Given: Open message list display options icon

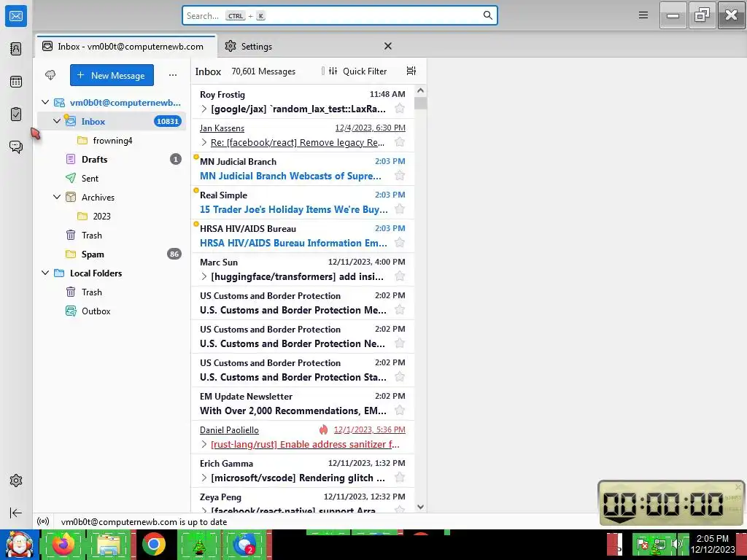Looking at the screenshot, I should [x=411, y=71].
